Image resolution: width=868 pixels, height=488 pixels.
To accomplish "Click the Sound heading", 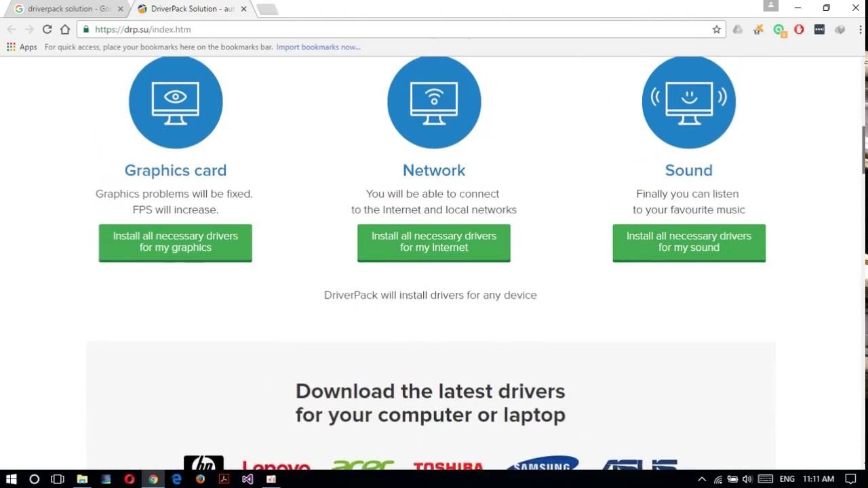I will click(x=689, y=170).
